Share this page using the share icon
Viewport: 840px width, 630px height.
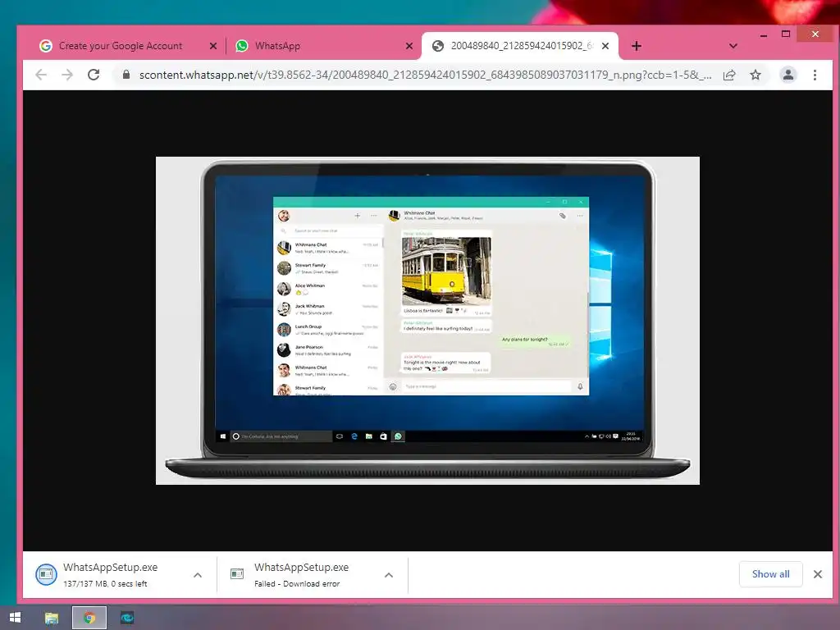pyautogui.click(x=729, y=75)
